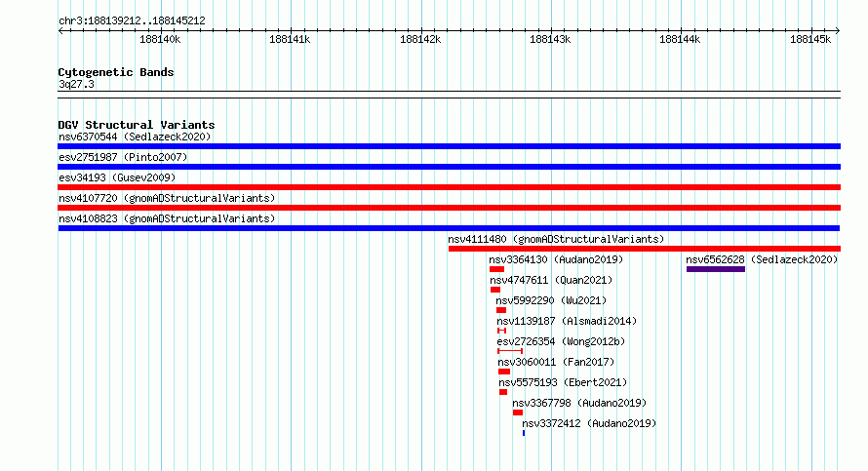Click the Cytogenetic Bands track title

click(x=116, y=72)
